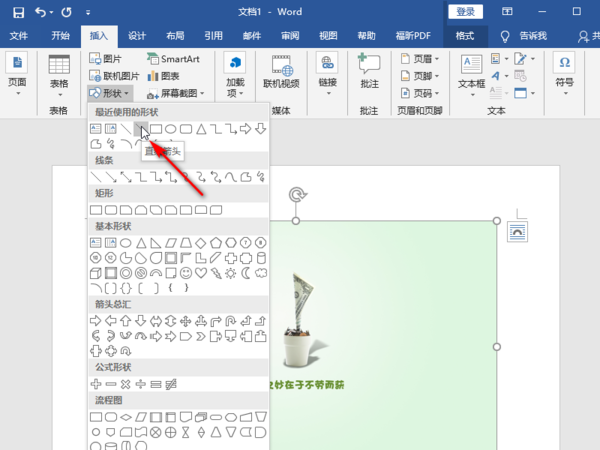Screen dimensions: 600x450
Task: Choose the double-arrow line under 线条
Action: point(126,177)
